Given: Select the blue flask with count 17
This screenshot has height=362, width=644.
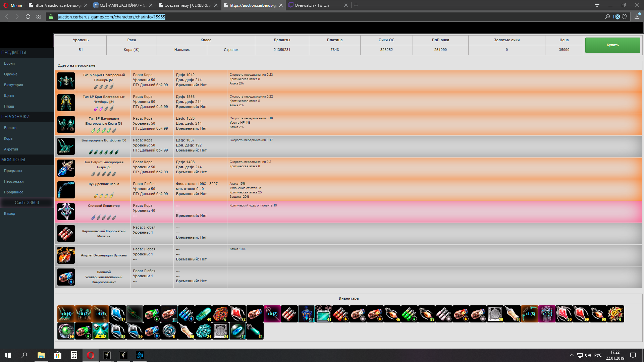Looking at the screenshot, I should 117,314.
